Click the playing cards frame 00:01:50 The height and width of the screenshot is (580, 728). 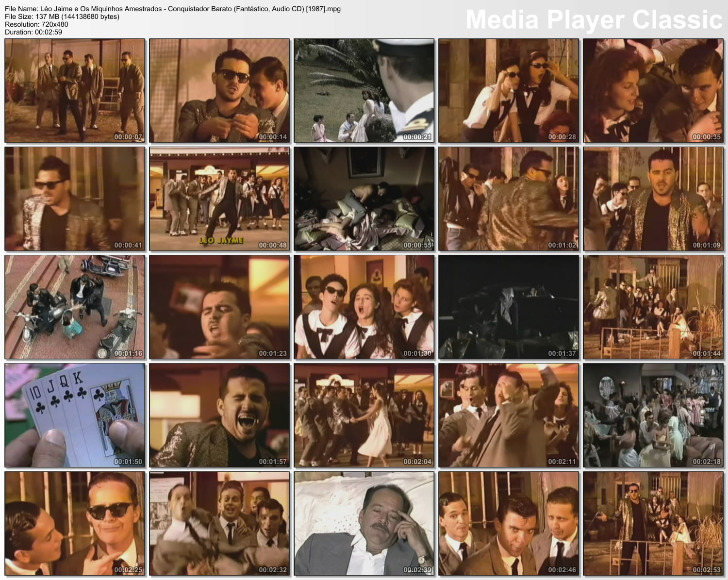[75, 415]
